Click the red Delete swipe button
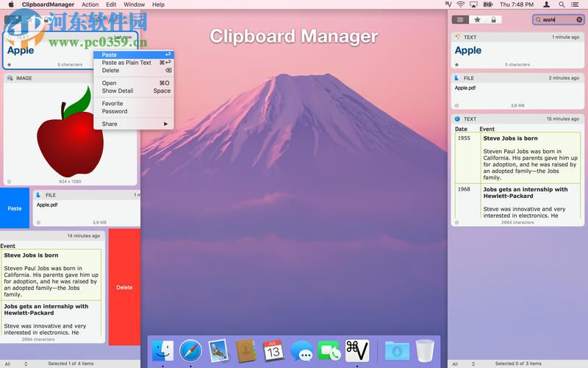The width and height of the screenshot is (588, 368). (x=124, y=287)
